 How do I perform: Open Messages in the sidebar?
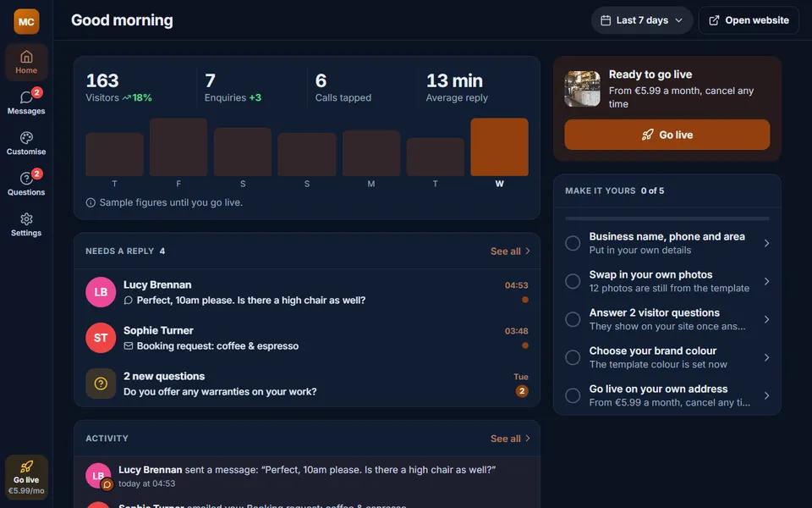pos(26,102)
